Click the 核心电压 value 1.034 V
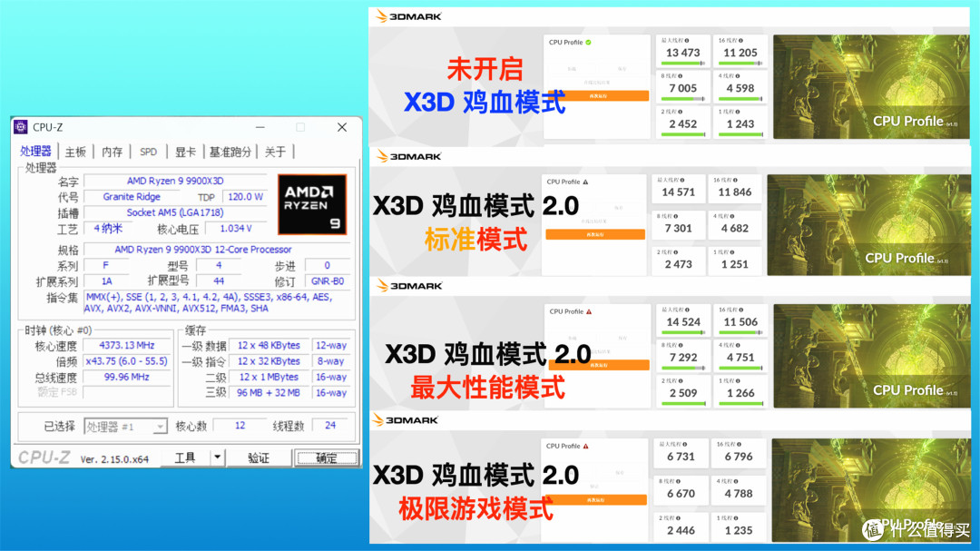This screenshot has width=980, height=551. [236, 228]
